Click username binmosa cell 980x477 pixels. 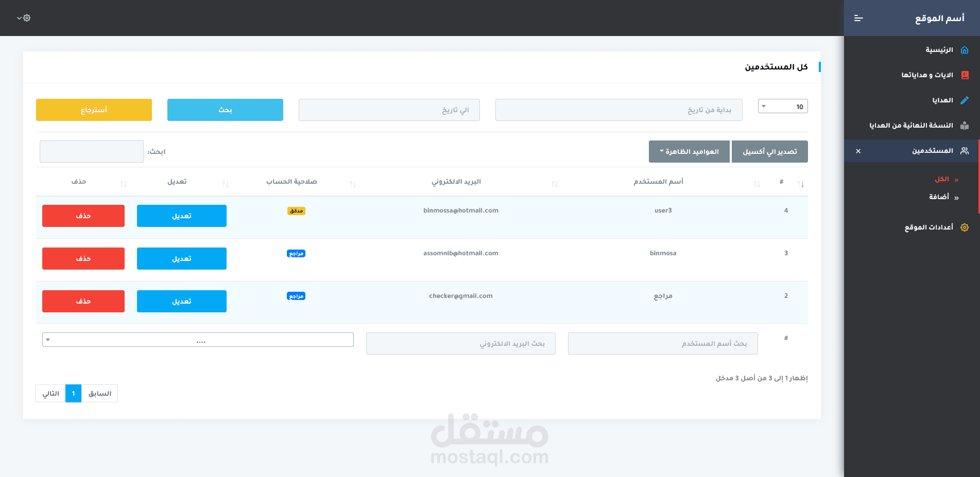tap(663, 253)
